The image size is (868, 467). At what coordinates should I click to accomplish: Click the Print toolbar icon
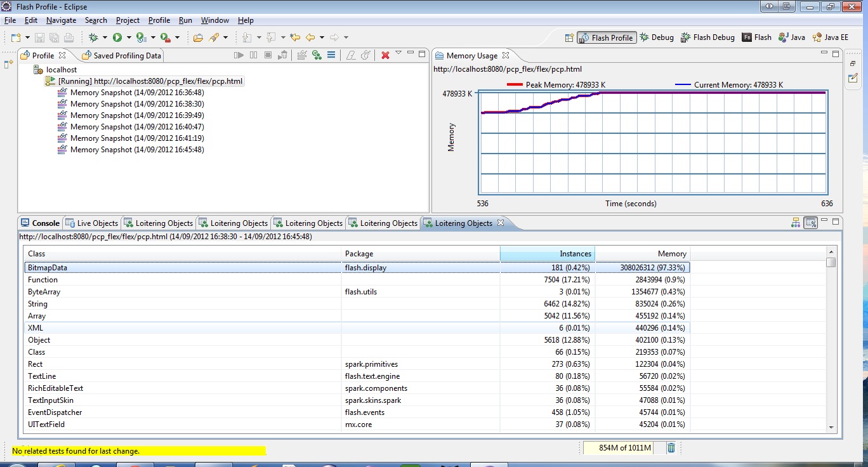[69, 37]
